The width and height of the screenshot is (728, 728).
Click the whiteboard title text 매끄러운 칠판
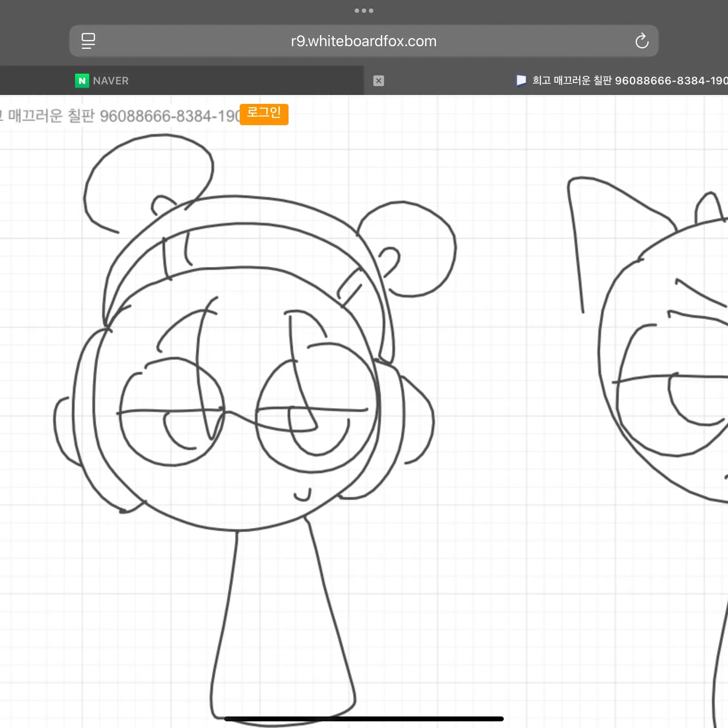click(51, 116)
